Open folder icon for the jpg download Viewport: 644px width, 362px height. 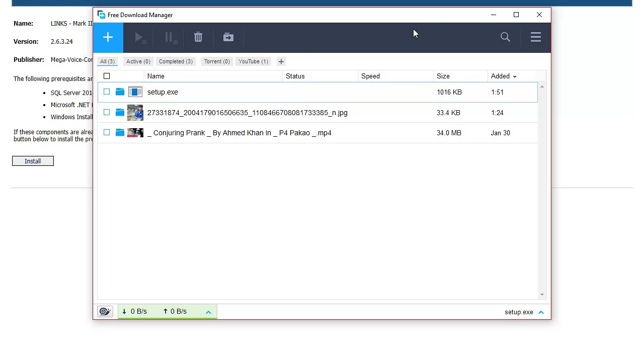[120, 113]
